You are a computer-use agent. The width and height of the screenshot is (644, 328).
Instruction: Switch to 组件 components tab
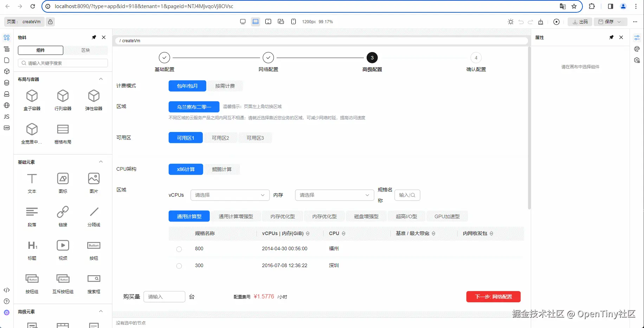click(x=41, y=50)
